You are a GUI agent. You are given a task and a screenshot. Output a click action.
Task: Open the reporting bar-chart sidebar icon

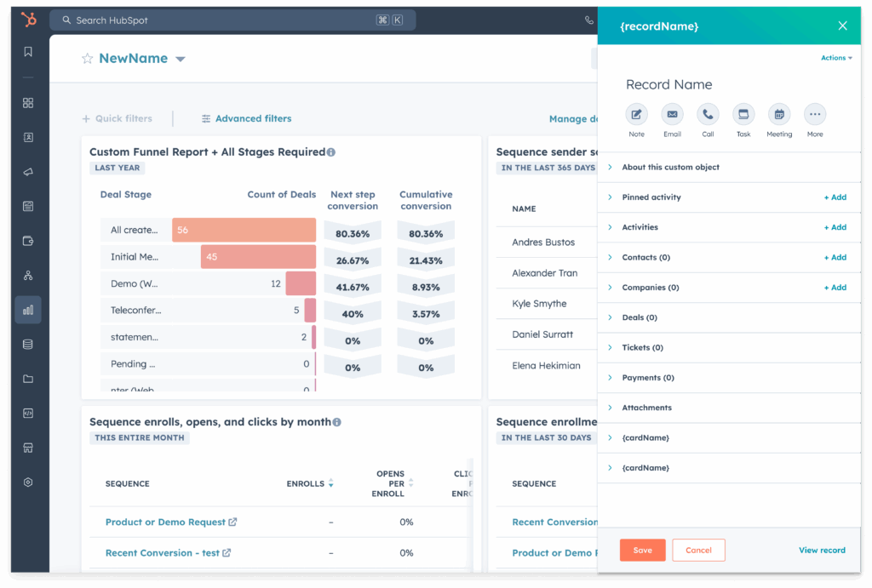pyautogui.click(x=28, y=310)
